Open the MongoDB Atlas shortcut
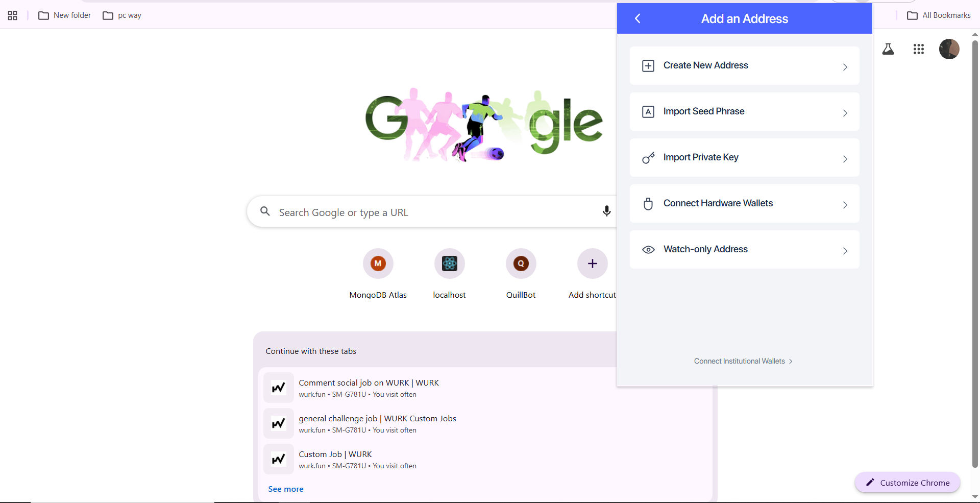Screen dimensions: 980x503 [378, 274]
